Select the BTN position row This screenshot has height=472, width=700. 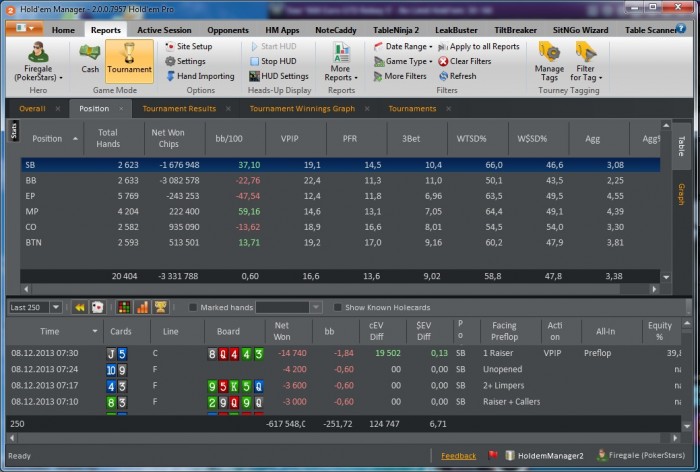coord(340,242)
